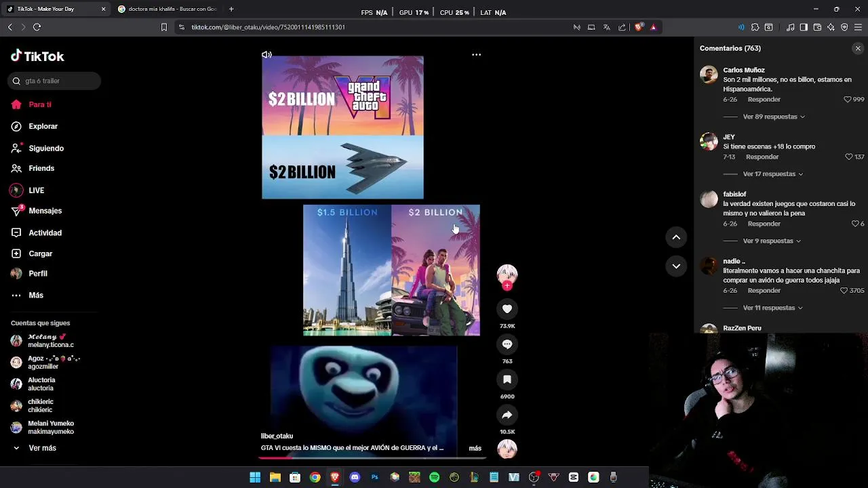Open the chikieric account
Screen dimensions: 868x488
tap(32, 406)
